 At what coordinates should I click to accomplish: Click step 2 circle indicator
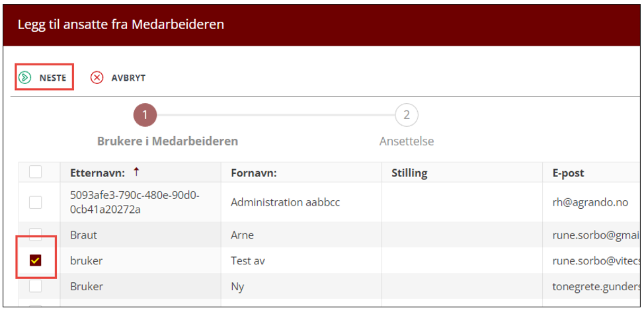pos(406,116)
